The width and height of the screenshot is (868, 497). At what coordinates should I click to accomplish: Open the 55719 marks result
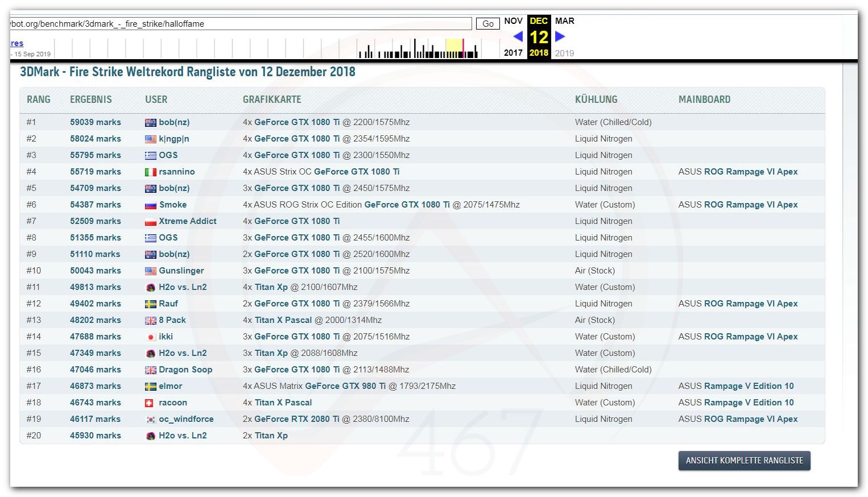click(96, 172)
